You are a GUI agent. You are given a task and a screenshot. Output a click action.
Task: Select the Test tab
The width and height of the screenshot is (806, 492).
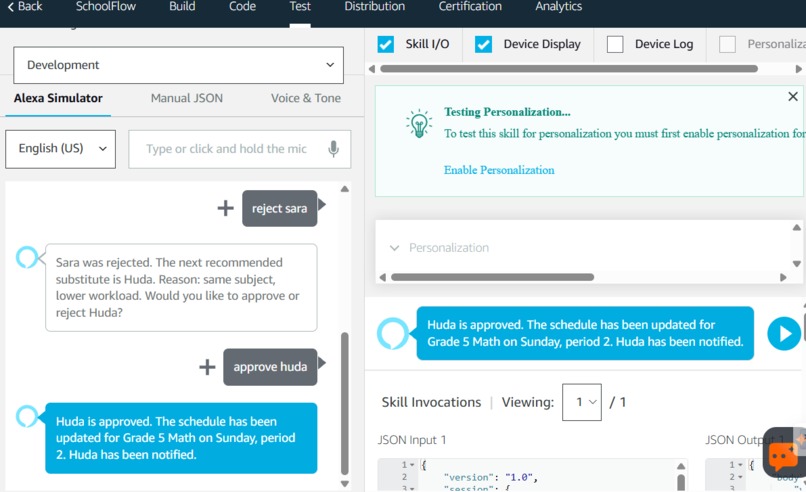click(300, 7)
